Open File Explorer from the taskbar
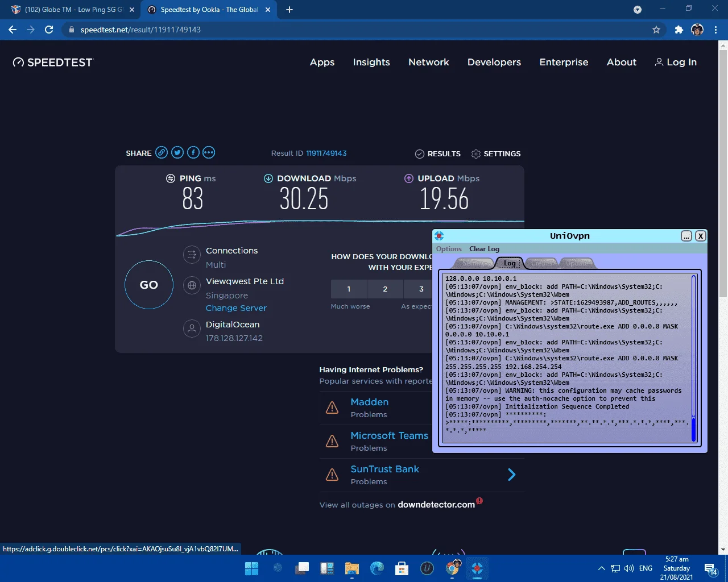Screen dimensions: 728x582 352,568
